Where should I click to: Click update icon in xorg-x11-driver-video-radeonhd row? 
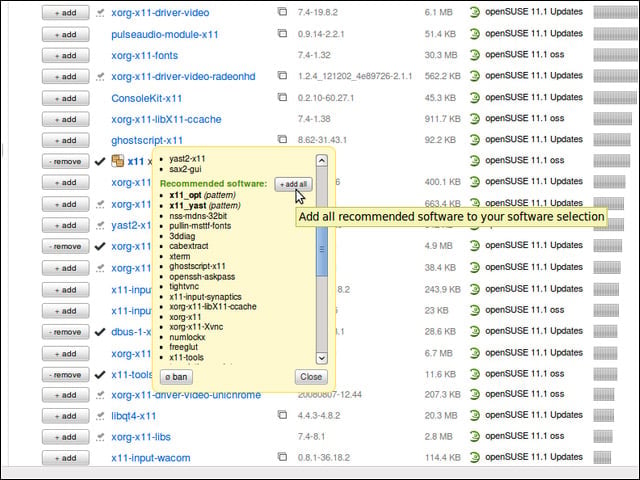tap(282, 75)
